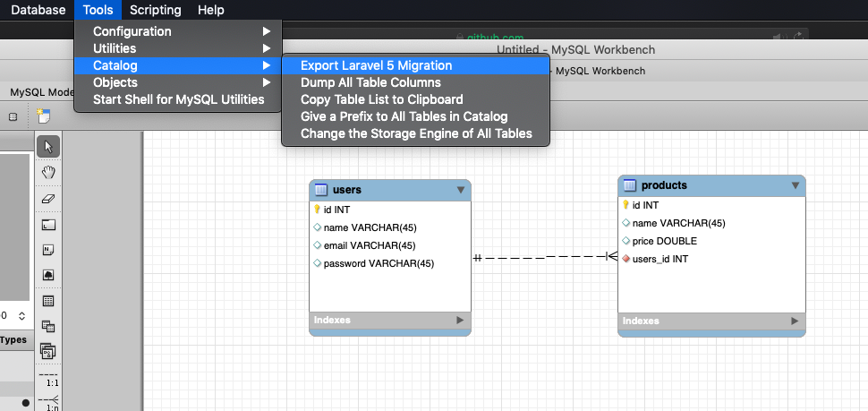The height and width of the screenshot is (411, 868).
Task: Click the diamond icon beside price DOUBLE
Action: (626, 241)
